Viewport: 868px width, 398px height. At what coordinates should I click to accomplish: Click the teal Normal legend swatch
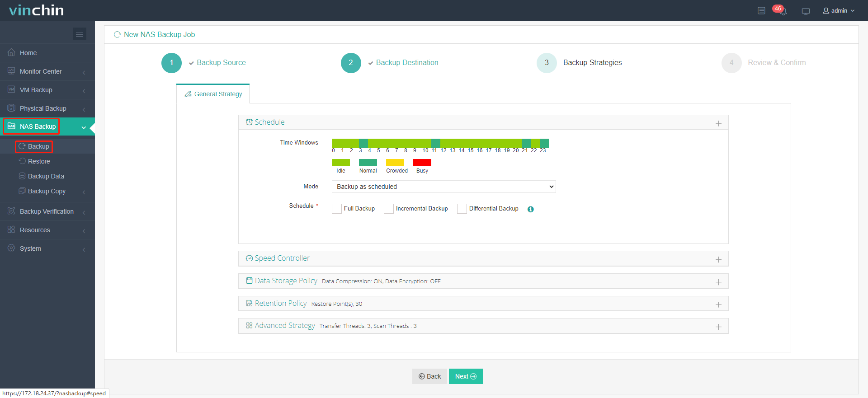(368, 162)
